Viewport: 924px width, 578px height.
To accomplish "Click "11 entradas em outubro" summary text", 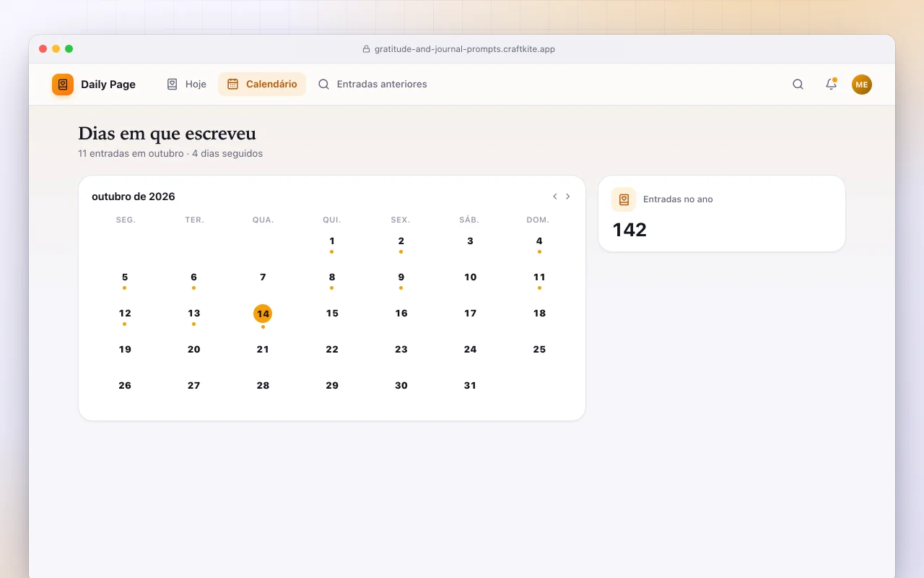I will [131, 154].
